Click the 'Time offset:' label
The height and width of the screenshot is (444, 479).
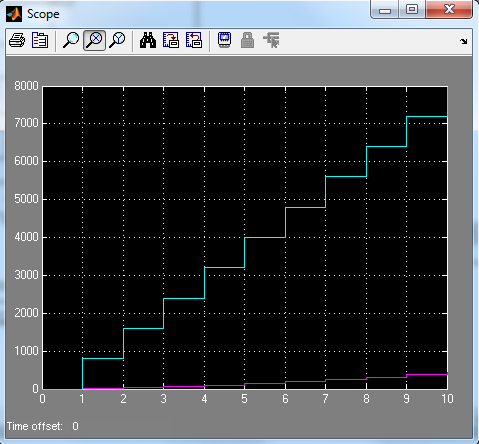tap(35, 426)
